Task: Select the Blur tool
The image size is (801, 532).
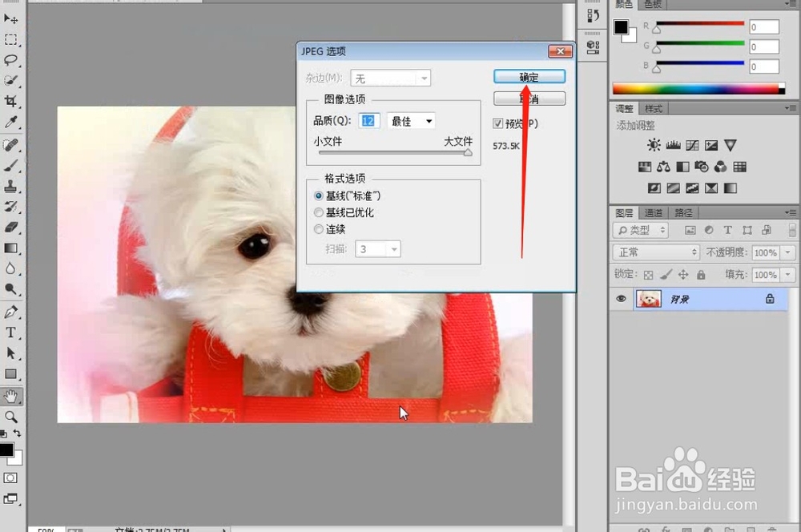Action: (10, 269)
